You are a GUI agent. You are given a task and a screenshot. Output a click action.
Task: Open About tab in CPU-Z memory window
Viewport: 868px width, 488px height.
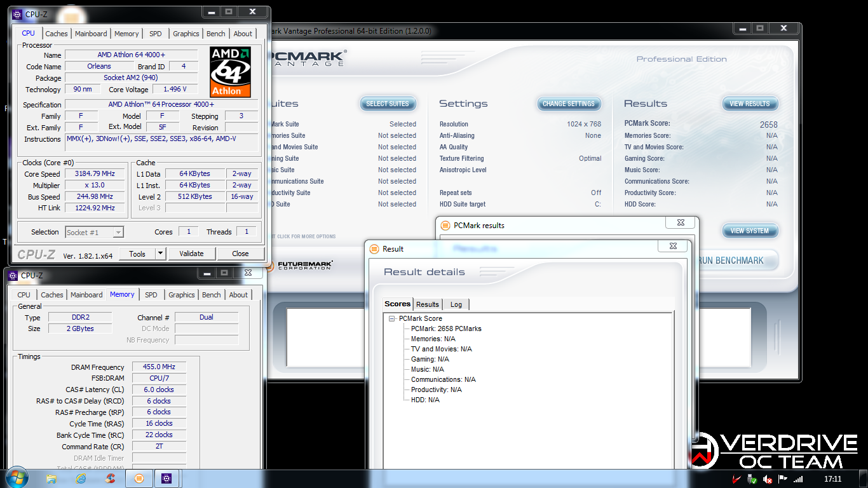238,295
